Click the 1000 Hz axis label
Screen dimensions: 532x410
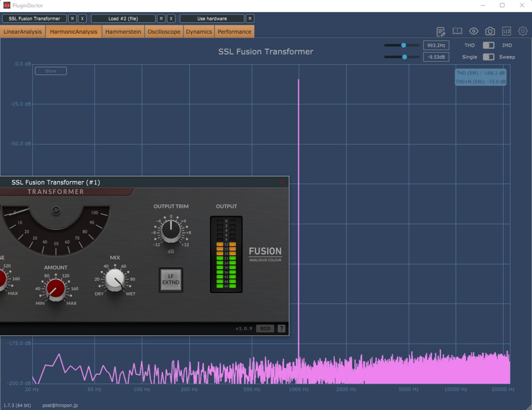(299, 389)
